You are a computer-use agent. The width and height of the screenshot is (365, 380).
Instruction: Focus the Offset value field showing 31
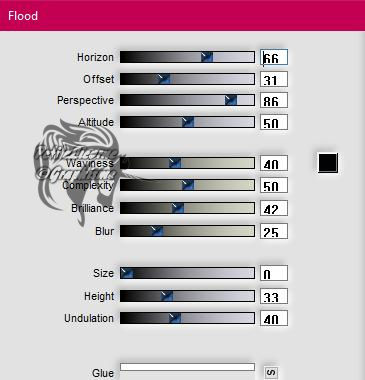pyautogui.click(x=274, y=79)
